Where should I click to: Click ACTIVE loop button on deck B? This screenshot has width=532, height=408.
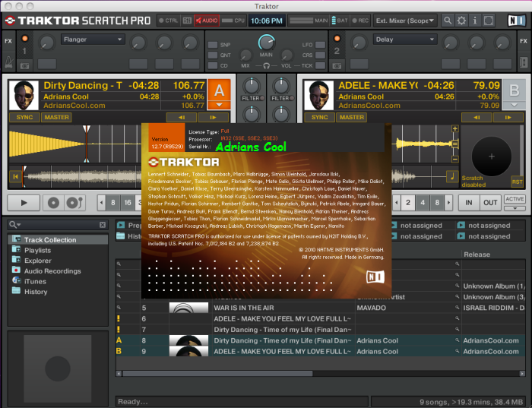pyautogui.click(x=515, y=199)
